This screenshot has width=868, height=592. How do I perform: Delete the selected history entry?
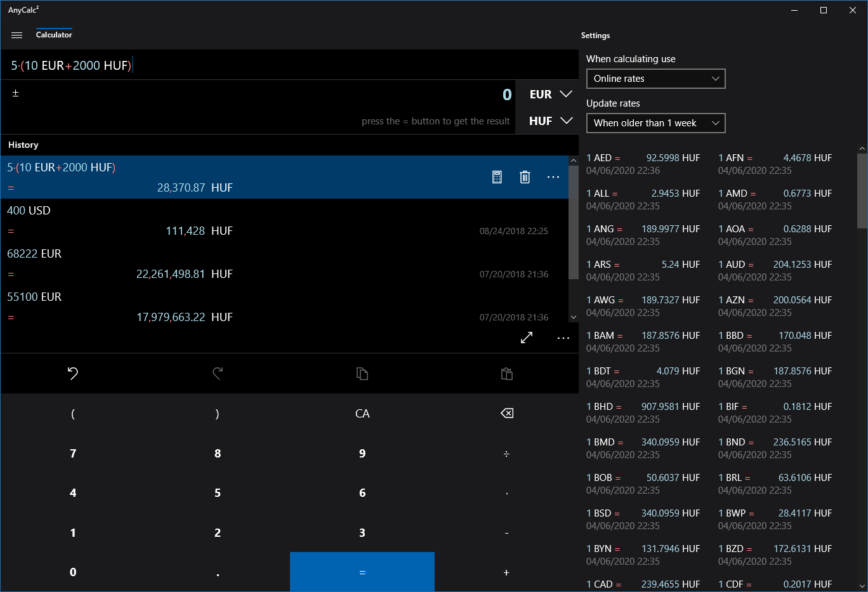coord(525,177)
